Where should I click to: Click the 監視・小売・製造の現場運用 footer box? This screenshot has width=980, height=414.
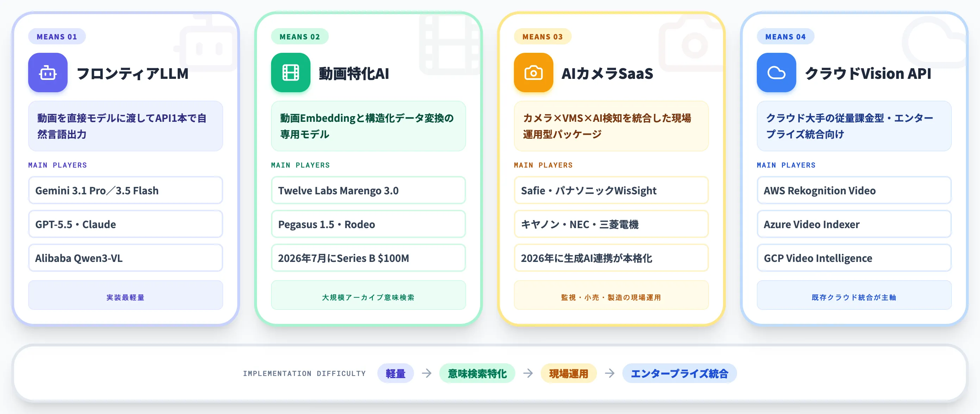click(611, 295)
